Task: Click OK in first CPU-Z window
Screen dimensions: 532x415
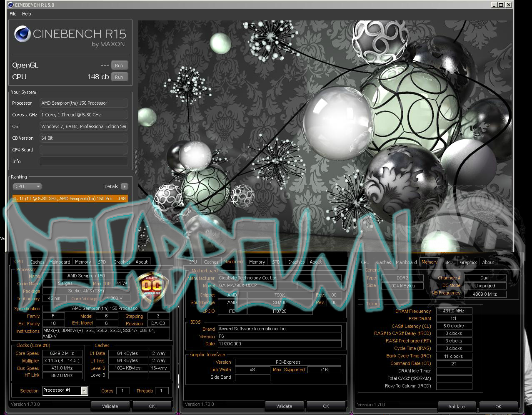Action: point(152,406)
